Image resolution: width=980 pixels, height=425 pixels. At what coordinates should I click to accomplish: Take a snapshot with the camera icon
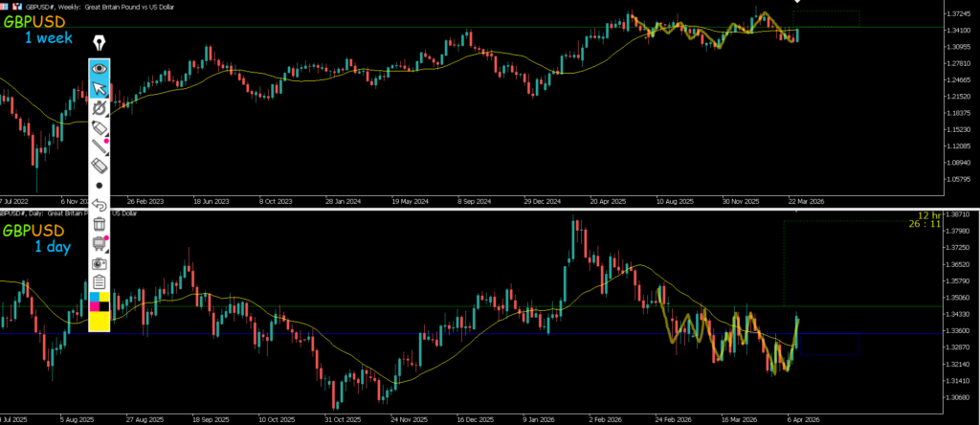coord(100,262)
